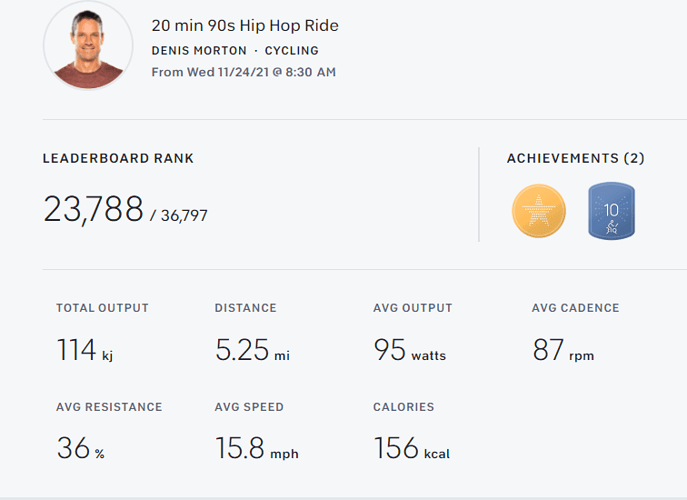
Task: Click the Achievements (2) heading
Action: [575, 158]
